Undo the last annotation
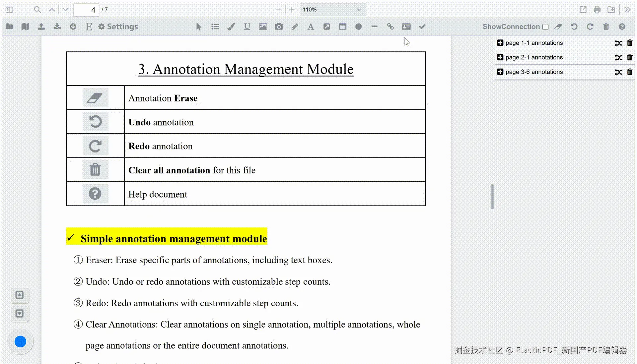This screenshot has height=364, width=637. tap(574, 27)
